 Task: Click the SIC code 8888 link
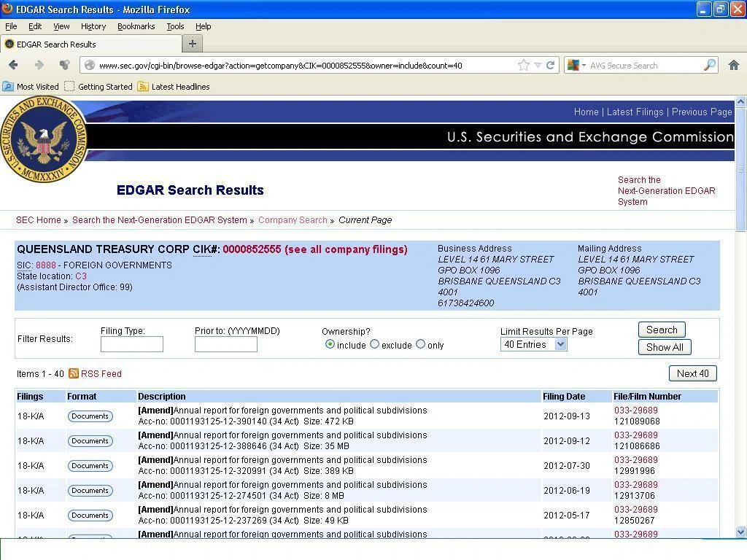[x=46, y=265]
